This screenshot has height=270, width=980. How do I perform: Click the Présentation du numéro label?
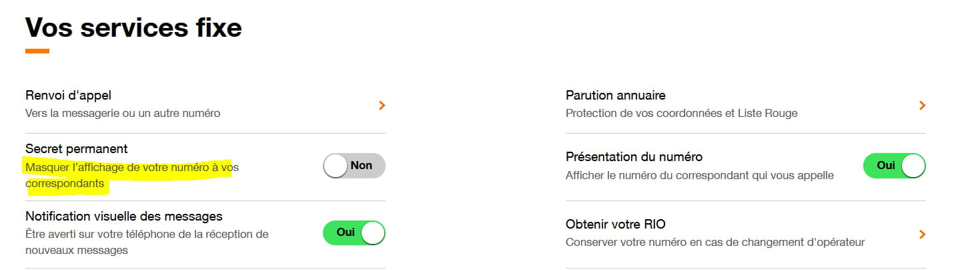click(x=634, y=157)
